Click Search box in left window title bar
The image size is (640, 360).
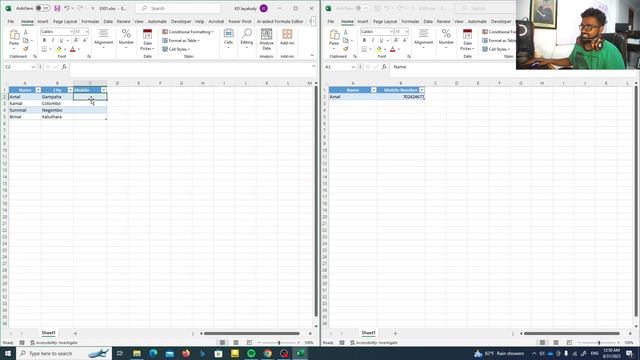(178, 8)
